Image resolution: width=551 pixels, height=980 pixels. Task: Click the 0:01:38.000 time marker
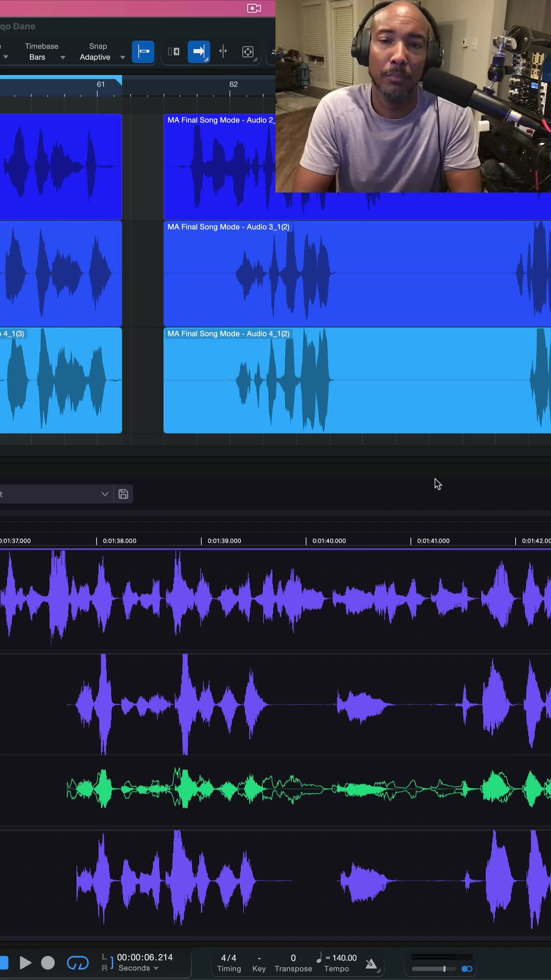pos(119,541)
